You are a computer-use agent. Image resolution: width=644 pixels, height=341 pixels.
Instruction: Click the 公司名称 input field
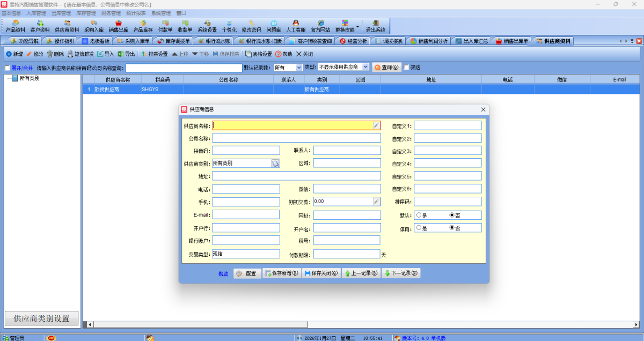[x=296, y=138]
